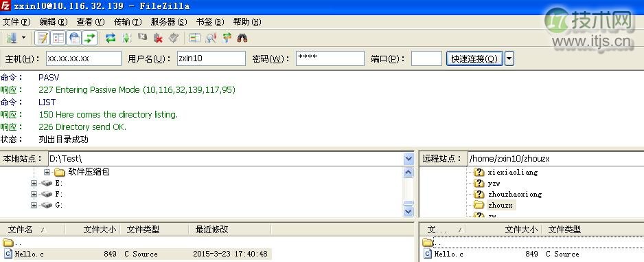The height and width of the screenshot is (262, 644).
Task: Open the 帮助(H) menu
Action: point(247,22)
